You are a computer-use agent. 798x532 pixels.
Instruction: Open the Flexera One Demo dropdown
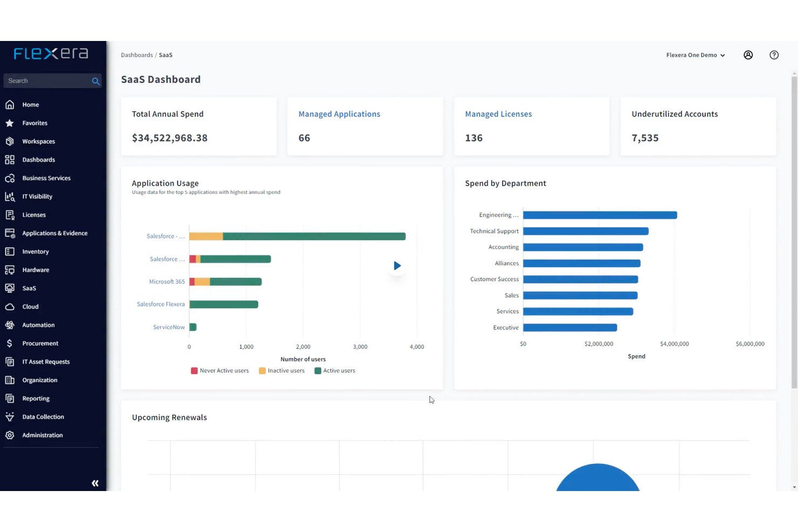(696, 55)
